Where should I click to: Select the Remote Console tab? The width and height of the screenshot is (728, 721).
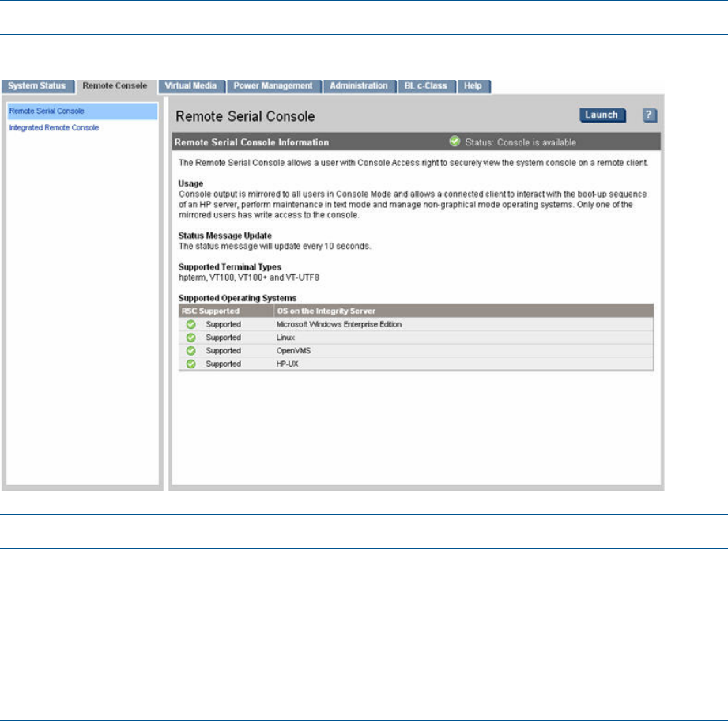click(x=115, y=85)
